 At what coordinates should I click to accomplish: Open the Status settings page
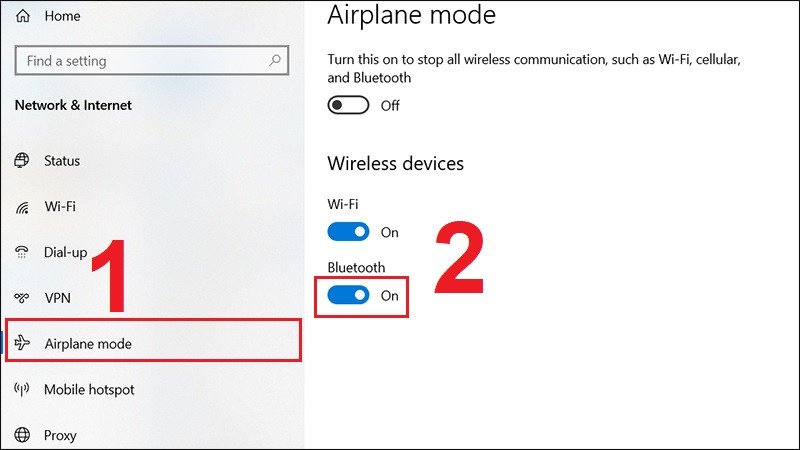point(62,161)
